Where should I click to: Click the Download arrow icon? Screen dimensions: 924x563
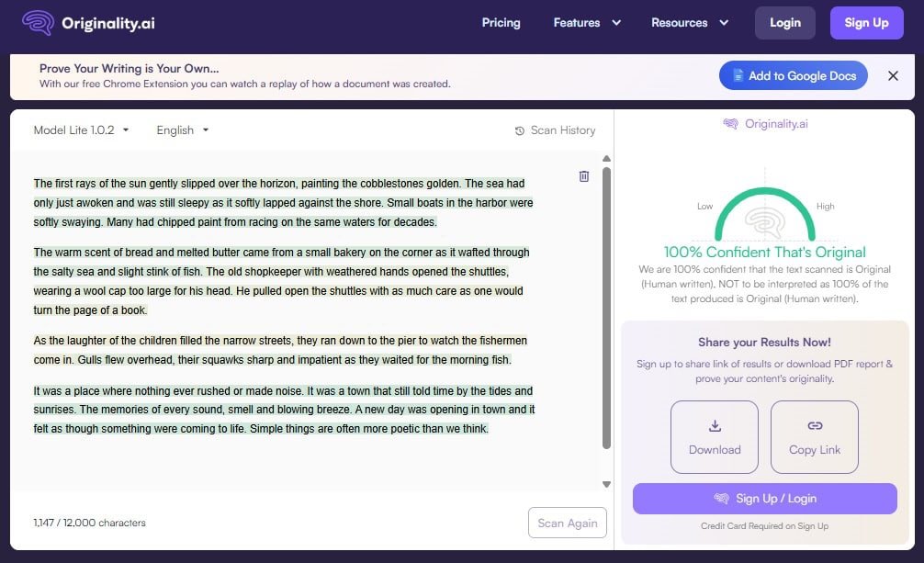(715, 426)
